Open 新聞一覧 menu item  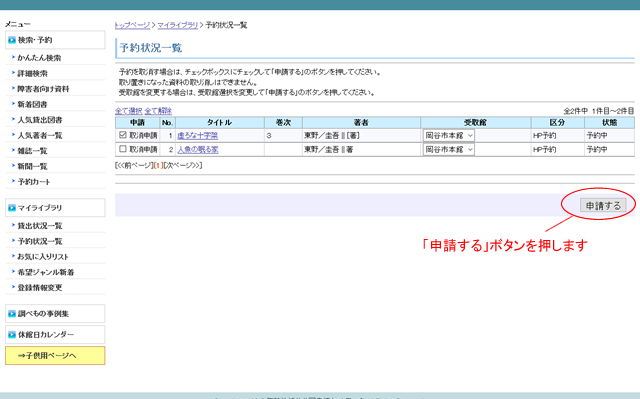tap(32, 166)
